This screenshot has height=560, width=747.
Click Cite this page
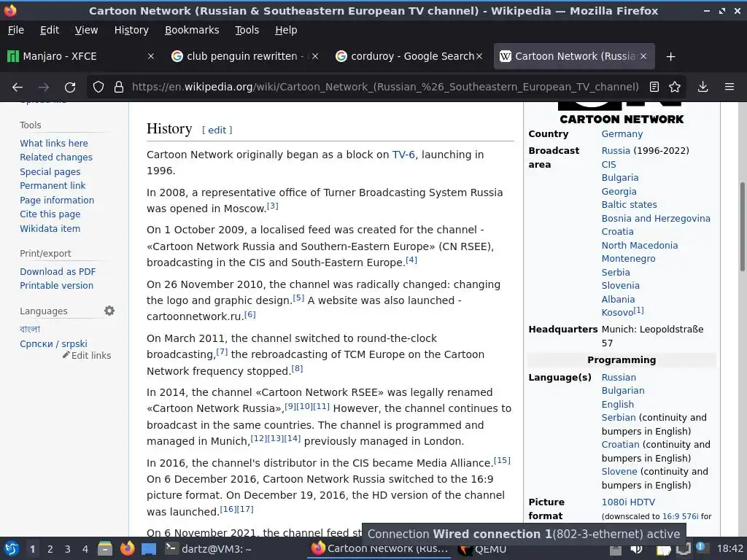click(x=50, y=214)
